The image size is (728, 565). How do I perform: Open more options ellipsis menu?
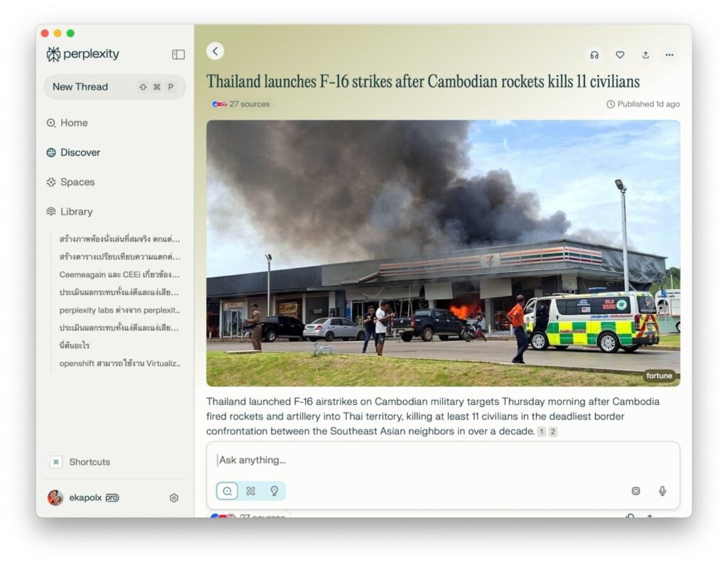pos(669,55)
